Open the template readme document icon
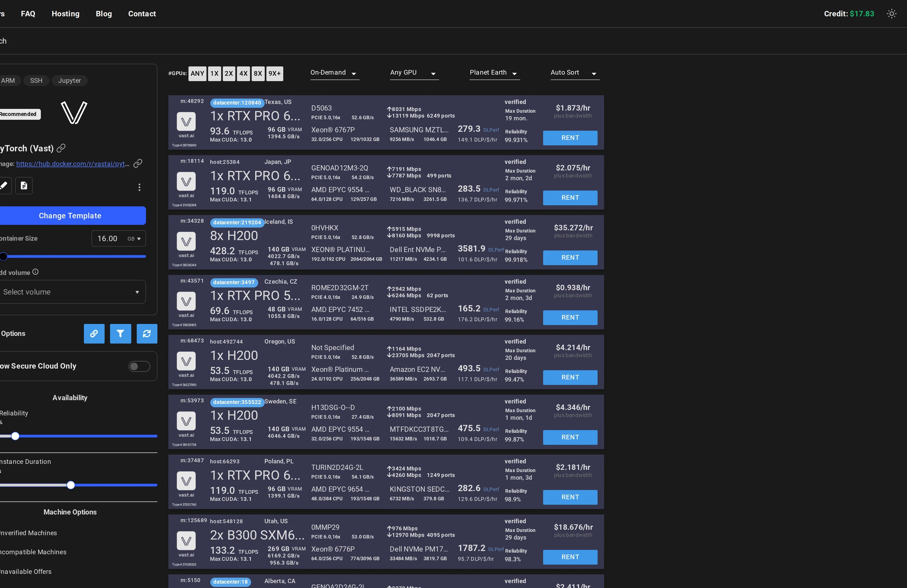907x588 pixels. click(x=24, y=185)
